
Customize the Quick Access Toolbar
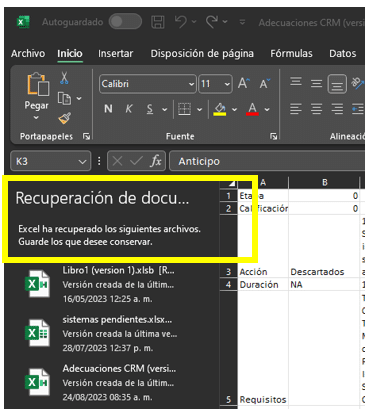click(242, 22)
